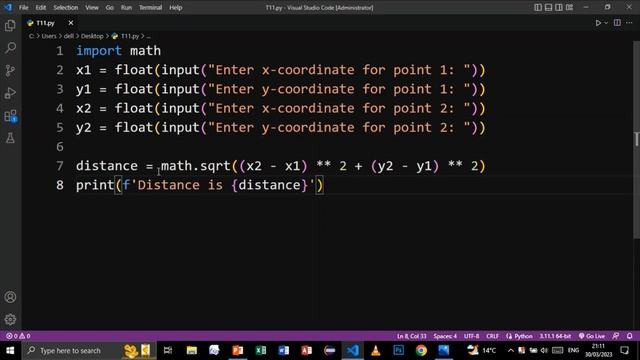The width and height of the screenshot is (640, 360).
Task: Open Excel from the taskbar
Action: [x=261, y=350]
